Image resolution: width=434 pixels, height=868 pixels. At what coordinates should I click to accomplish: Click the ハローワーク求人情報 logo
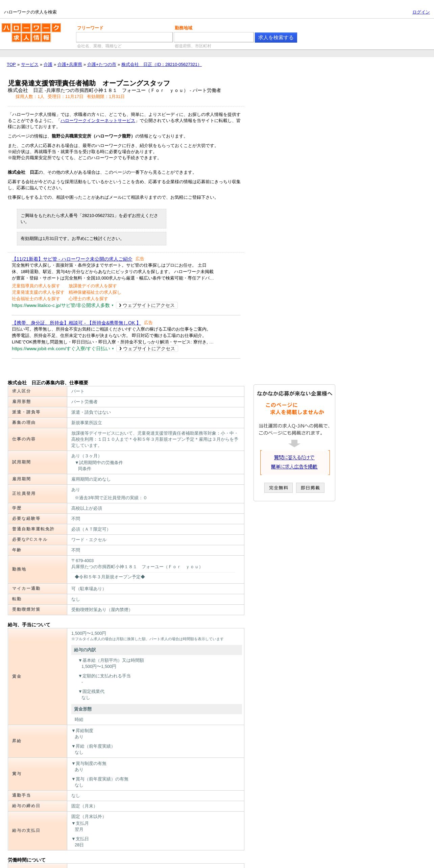pyautogui.click(x=31, y=33)
